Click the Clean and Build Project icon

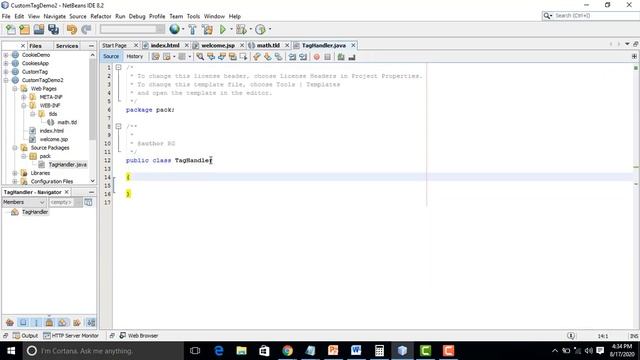tap(207, 29)
